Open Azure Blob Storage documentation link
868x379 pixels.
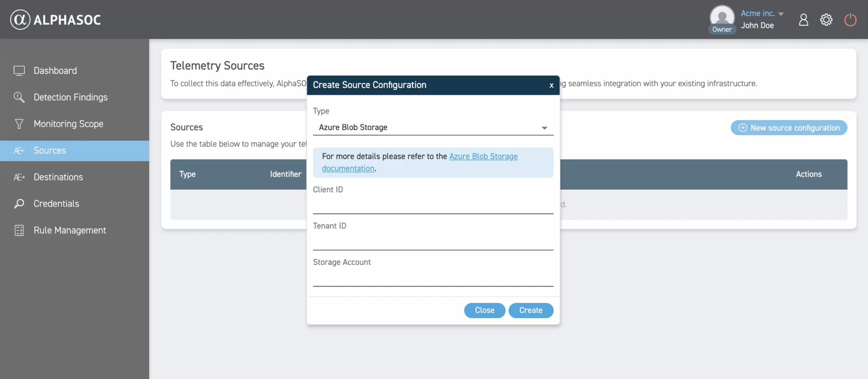point(483,156)
